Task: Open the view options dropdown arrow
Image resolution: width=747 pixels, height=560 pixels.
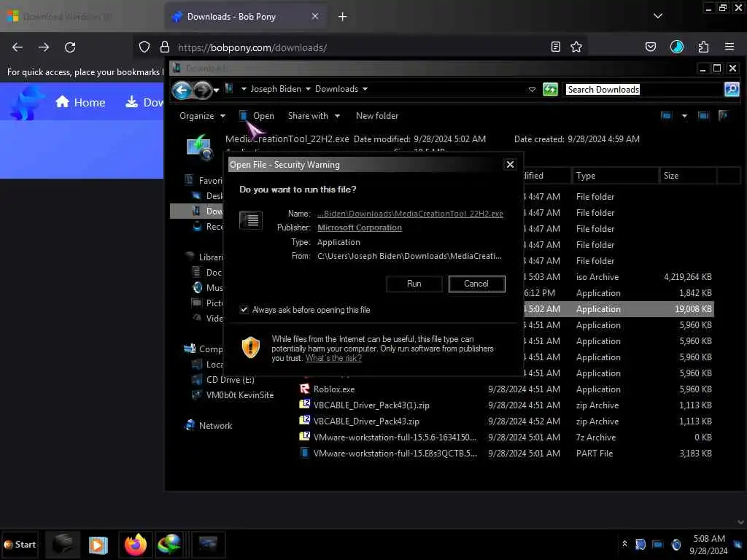Action: pyautogui.click(x=684, y=116)
